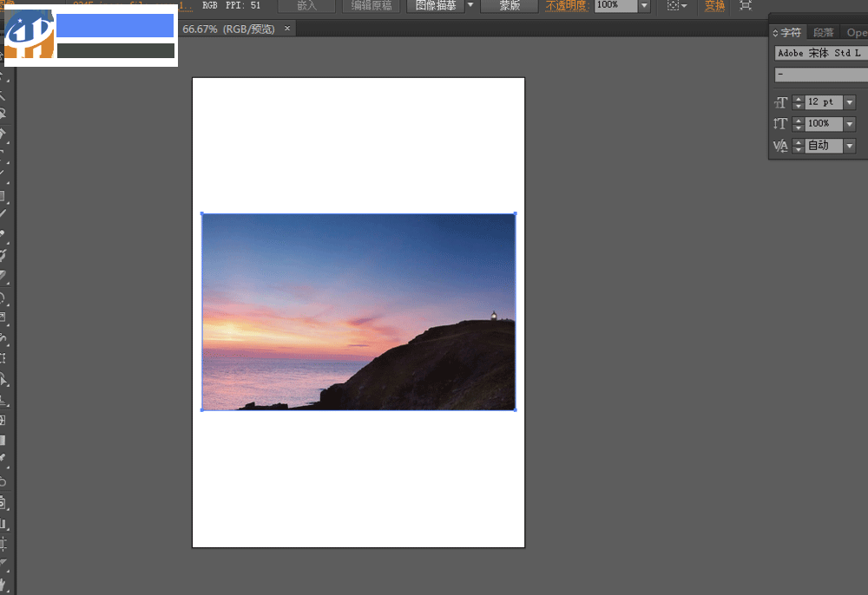Image resolution: width=868 pixels, height=595 pixels.
Task: Expand the opacity 100% dropdown arrow
Action: click(644, 6)
